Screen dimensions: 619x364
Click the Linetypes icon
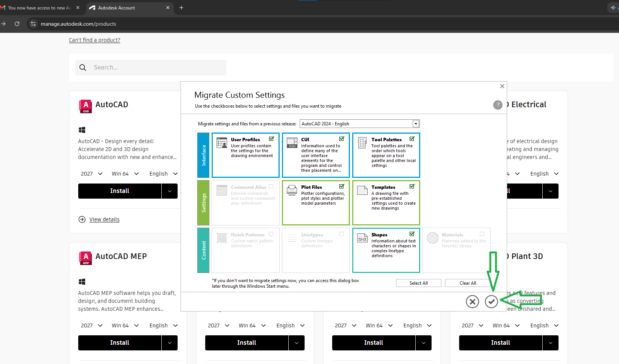coord(292,238)
